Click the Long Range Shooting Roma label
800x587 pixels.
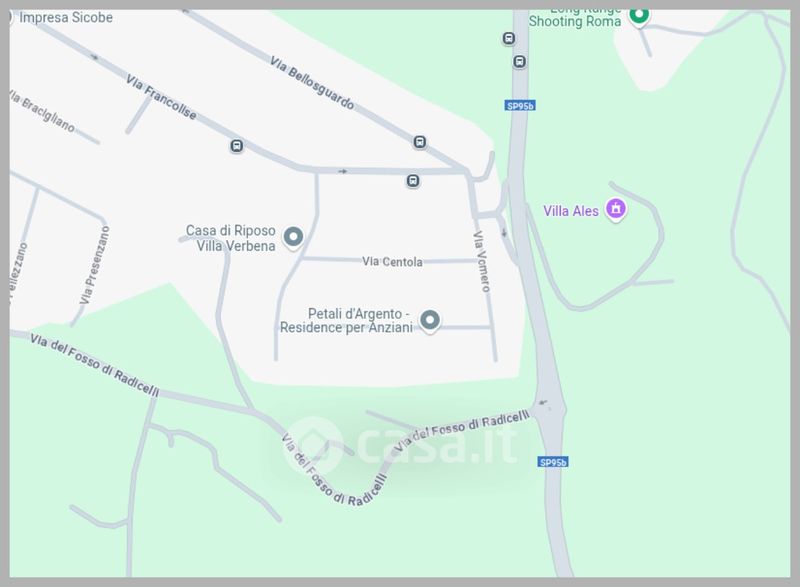pyautogui.click(x=575, y=18)
